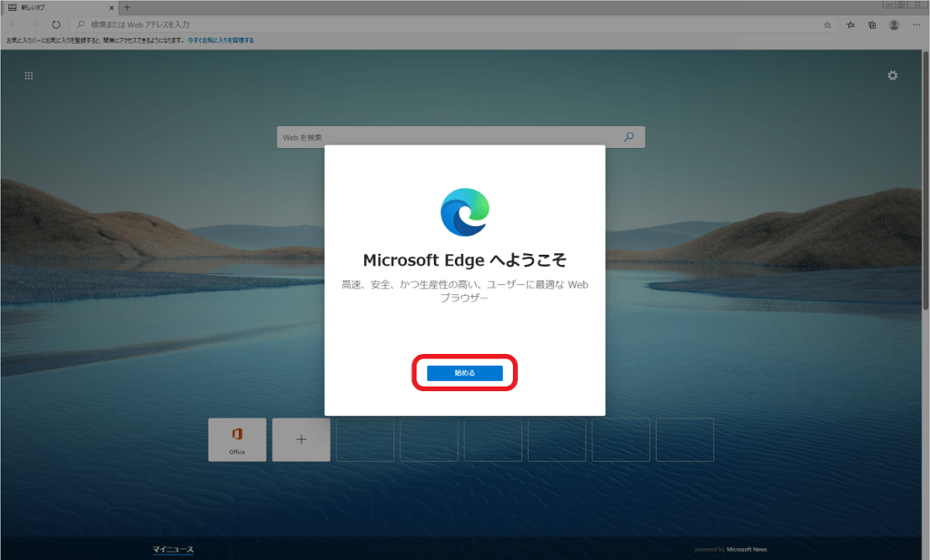The image size is (930, 560).
Task: Open the user profile avatar icon
Action: coord(894,25)
